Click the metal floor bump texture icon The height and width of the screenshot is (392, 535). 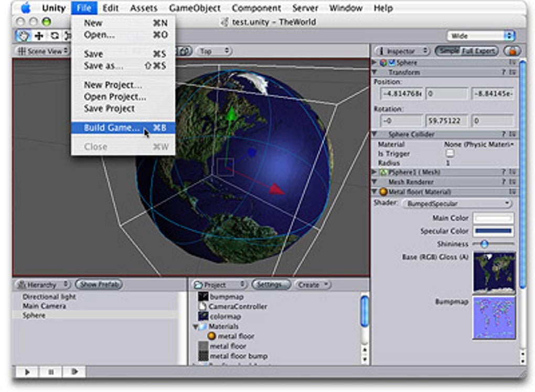pos(204,356)
